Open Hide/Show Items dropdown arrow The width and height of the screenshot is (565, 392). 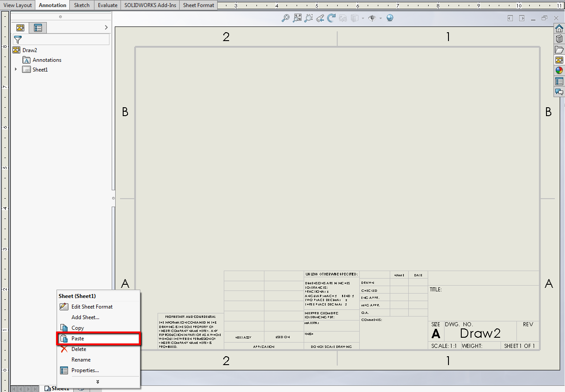(x=380, y=19)
